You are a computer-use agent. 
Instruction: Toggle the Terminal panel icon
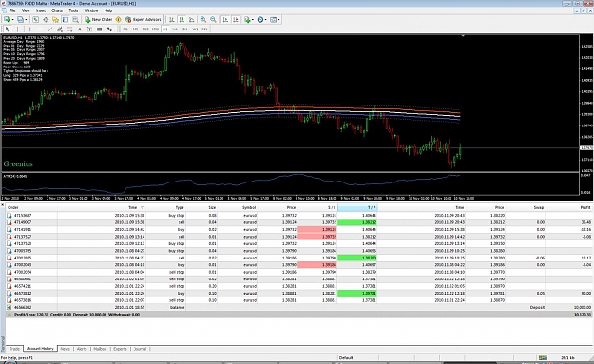66,19
